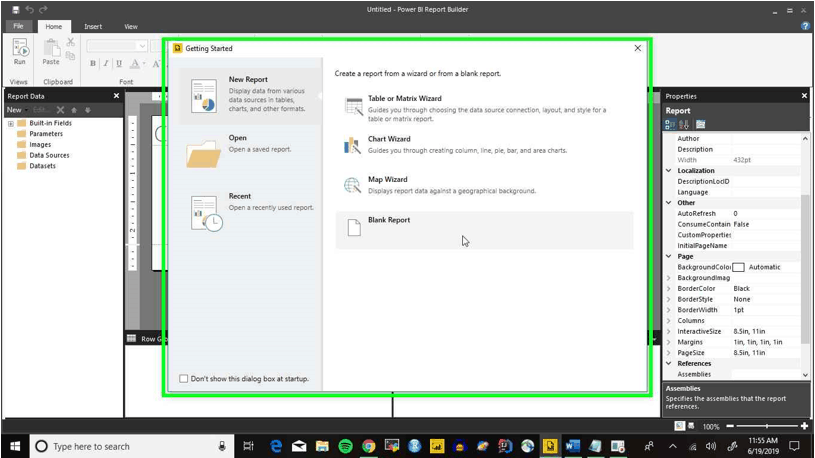Image resolution: width=815 pixels, height=458 pixels.
Task: Open the New dropdown in Report Data
Action: [17, 110]
